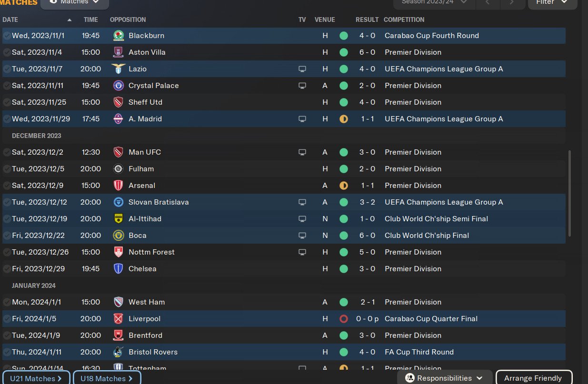
Task: Click the draw indicator for A. Madrid
Action: (343, 119)
